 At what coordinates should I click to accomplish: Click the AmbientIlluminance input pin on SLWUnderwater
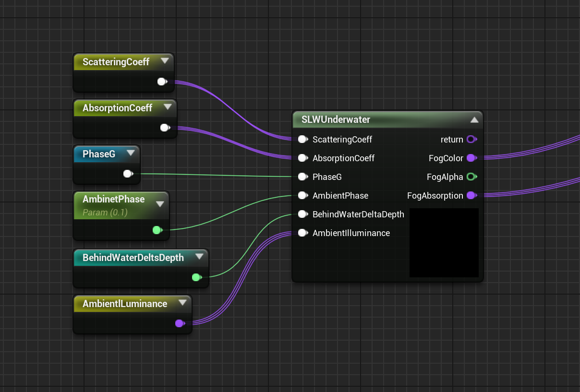(302, 233)
